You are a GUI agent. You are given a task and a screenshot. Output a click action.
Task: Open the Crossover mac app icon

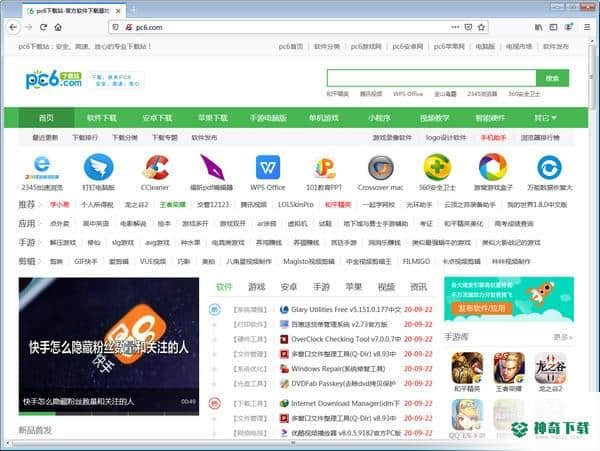coord(381,168)
